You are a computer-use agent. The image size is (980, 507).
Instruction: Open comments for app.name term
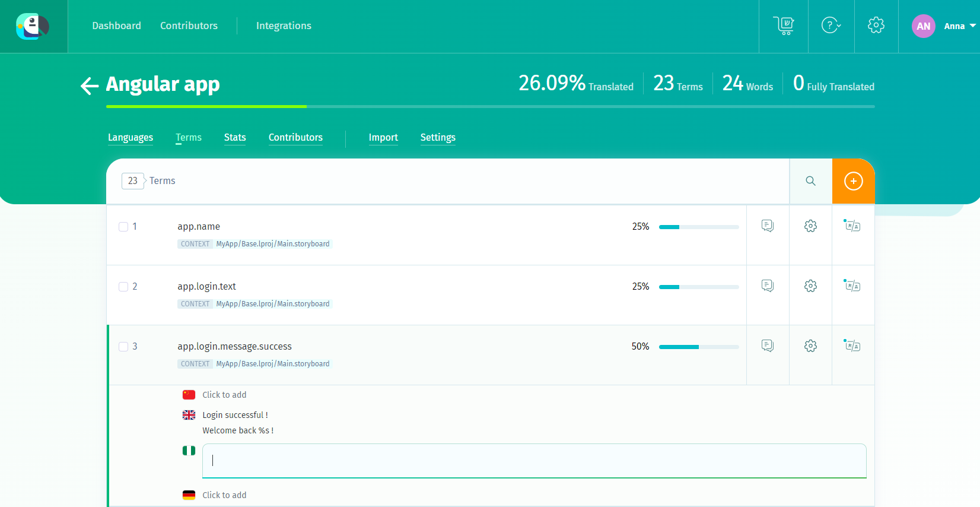click(x=768, y=226)
